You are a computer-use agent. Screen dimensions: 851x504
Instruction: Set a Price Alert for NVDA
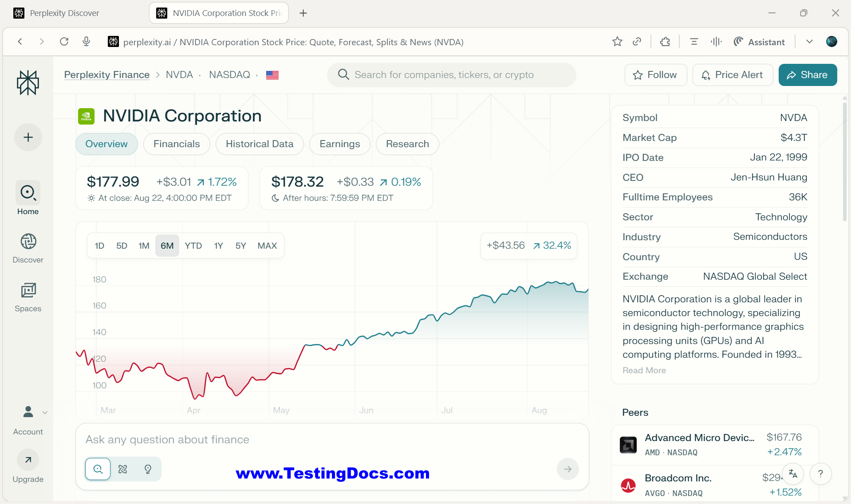[732, 74]
